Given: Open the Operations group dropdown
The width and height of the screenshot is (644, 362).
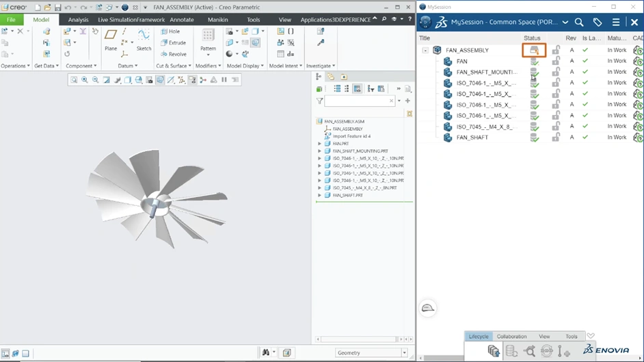Looking at the screenshot, I should tap(15, 66).
